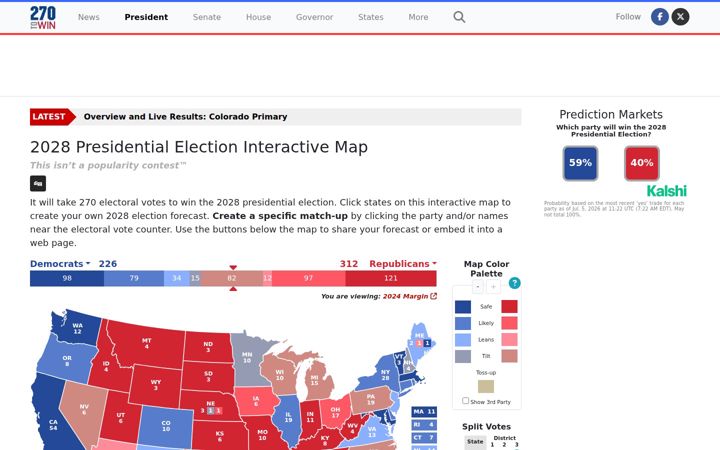Viewport: 720px width, 450px height.
Task: Open Colorado Primary live results link
Action: (185, 117)
